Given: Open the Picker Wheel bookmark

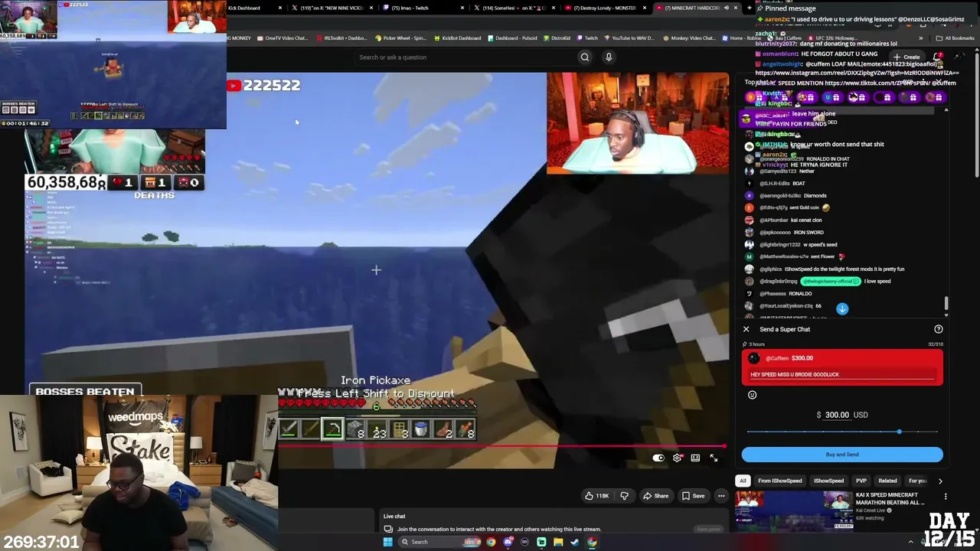Looking at the screenshot, I should [x=400, y=37].
